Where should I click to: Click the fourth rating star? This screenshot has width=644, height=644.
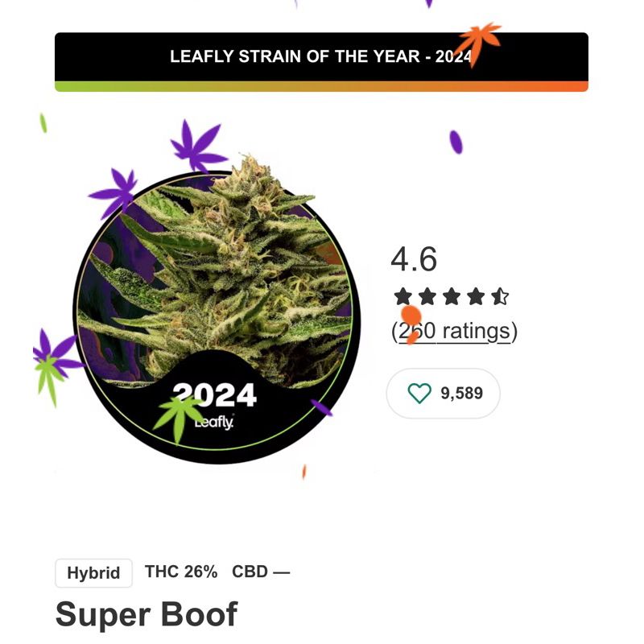(476, 297)
